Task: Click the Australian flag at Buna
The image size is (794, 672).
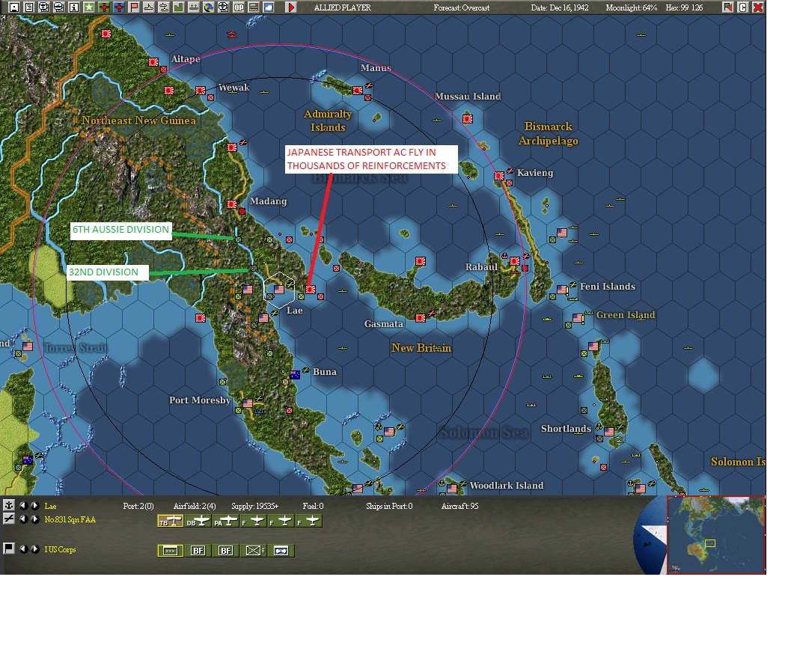Action: [x=295, y=375]
